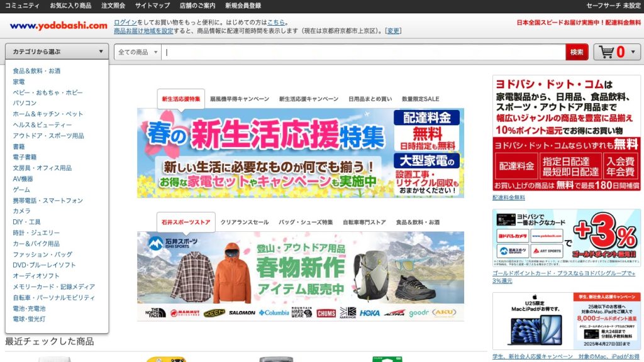Switch to 石井スポーツストア banner tab
The width and height of the screenshot is (644, 362).
pos(186,222)
